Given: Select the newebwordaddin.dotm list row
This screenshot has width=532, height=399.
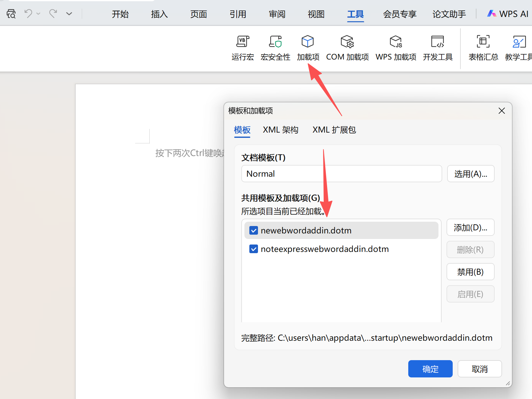Looking at the screenshot, I should [341, 230].
